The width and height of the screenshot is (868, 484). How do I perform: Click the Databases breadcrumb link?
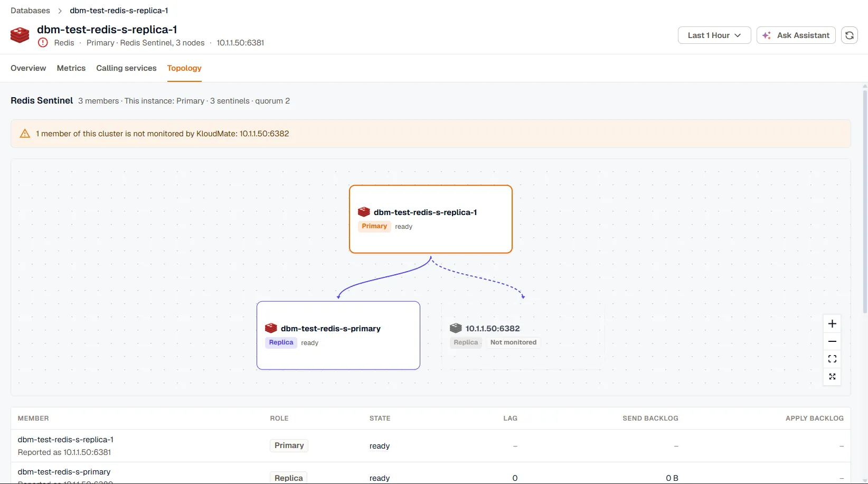coord(30,11)
